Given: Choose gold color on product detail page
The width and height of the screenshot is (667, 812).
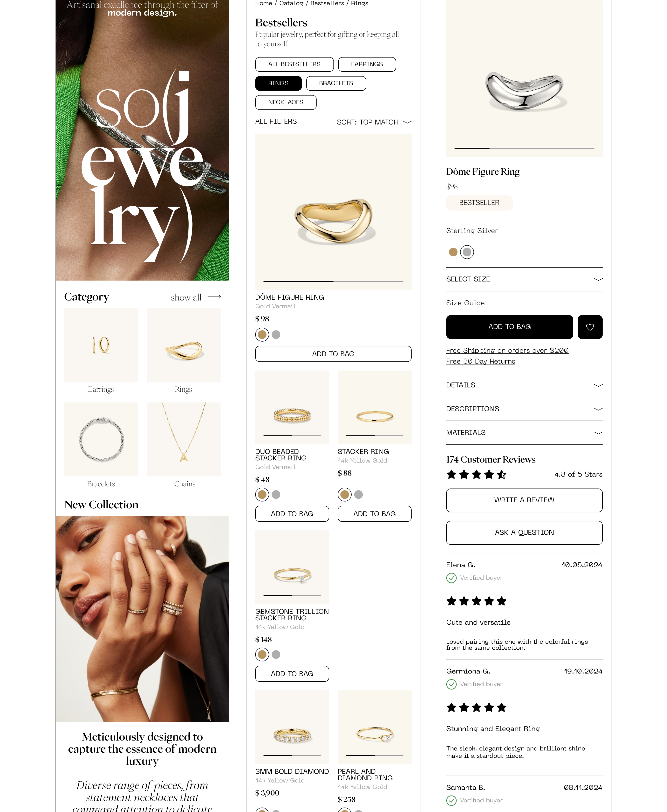Looking at the screenshot, I should [453, 252].
